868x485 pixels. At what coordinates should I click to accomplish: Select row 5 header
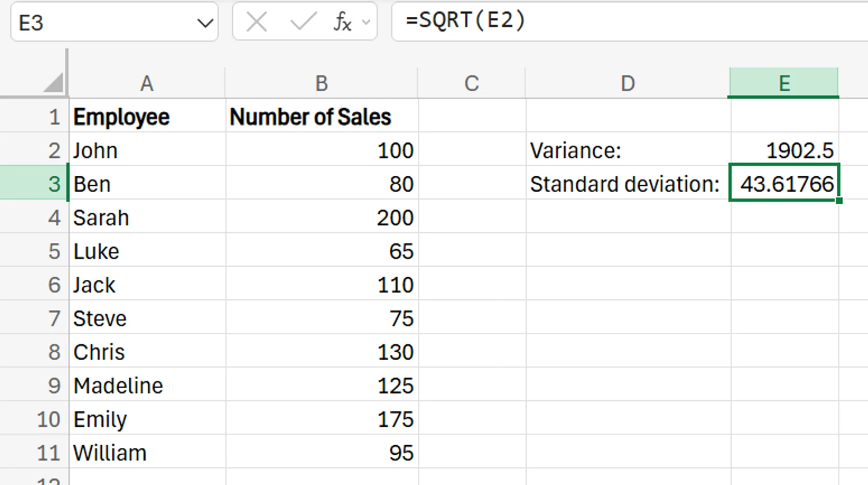[34, 250]
